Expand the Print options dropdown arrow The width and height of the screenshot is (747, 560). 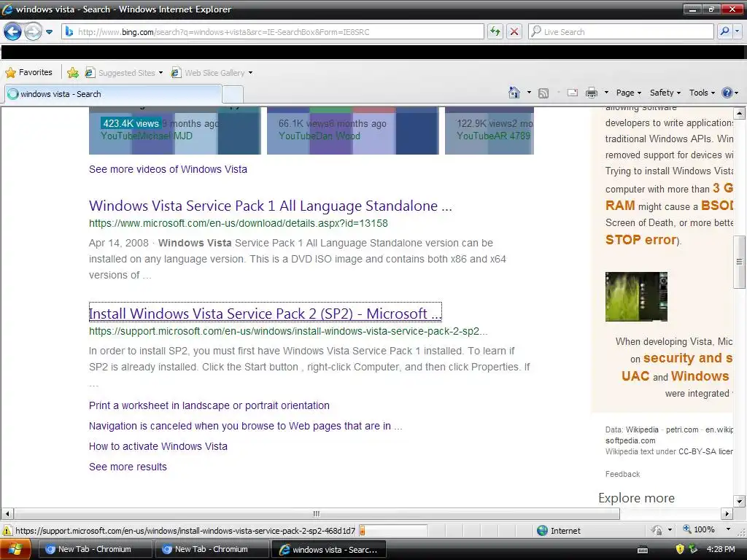pos(606,93)
